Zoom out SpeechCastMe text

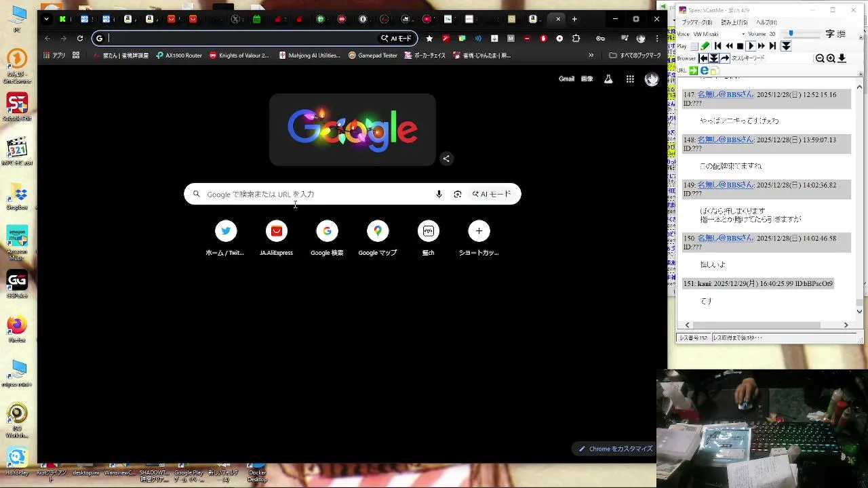(820, 59)
